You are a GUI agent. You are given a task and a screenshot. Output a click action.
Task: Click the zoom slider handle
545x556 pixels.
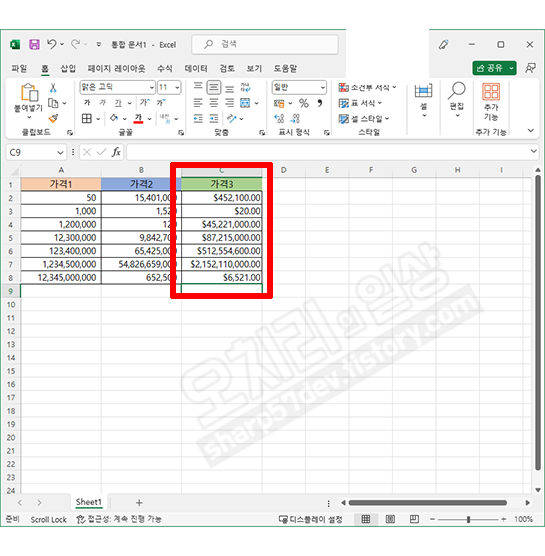click(x=468, y=519)
